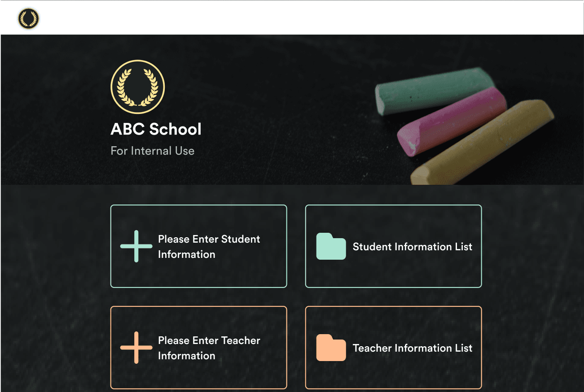
Task: Open the Student Information List card
Action: coord(393,246)
